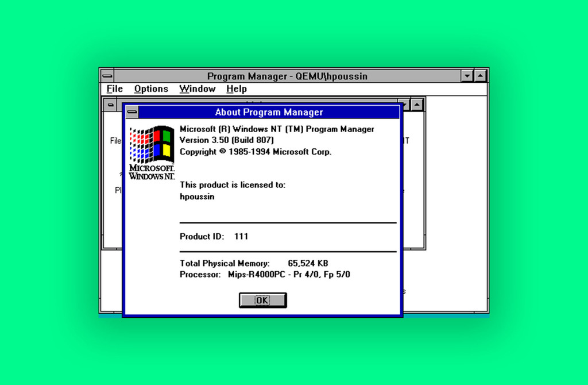Open Program Manager window control-menu box
588x385 pixels.
107,76
